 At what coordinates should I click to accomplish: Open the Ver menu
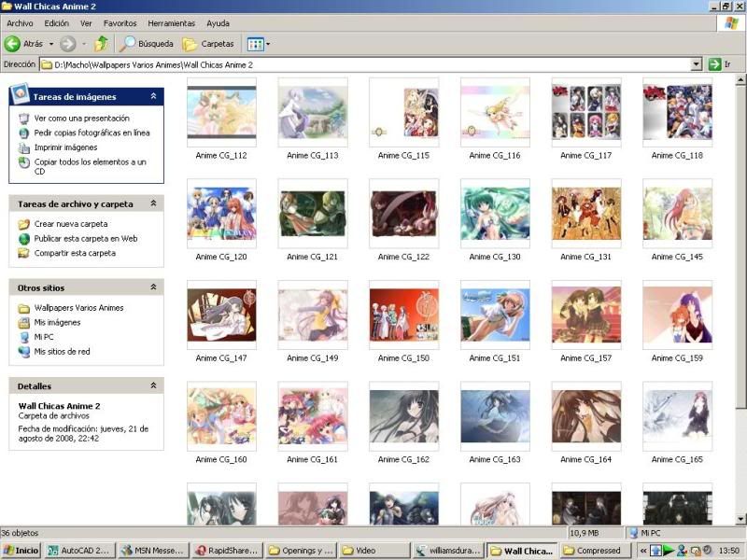click(86, 23)
